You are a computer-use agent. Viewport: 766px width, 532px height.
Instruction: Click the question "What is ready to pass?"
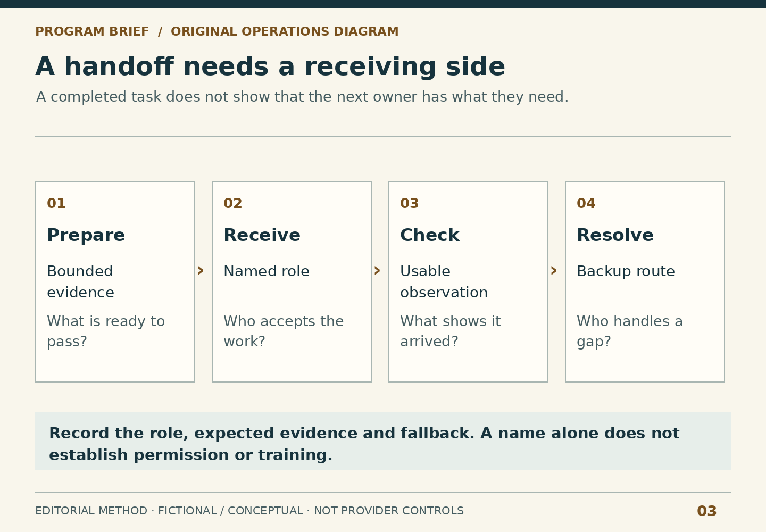coord(106,331)
